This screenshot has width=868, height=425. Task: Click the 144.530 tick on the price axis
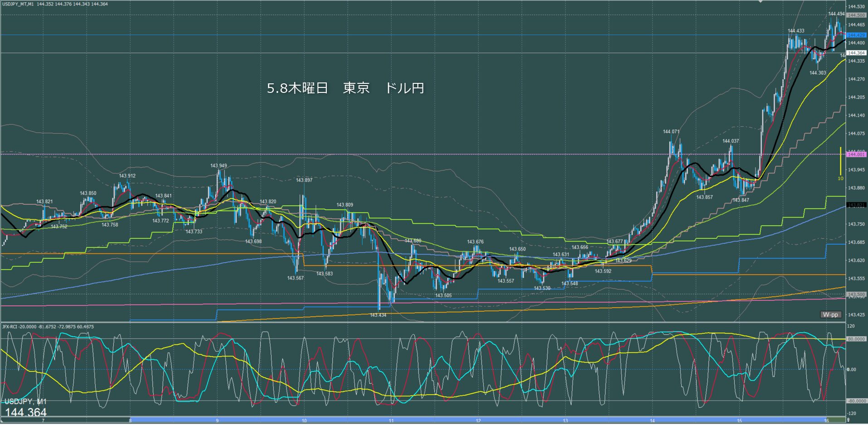click(x=856, y=6)
